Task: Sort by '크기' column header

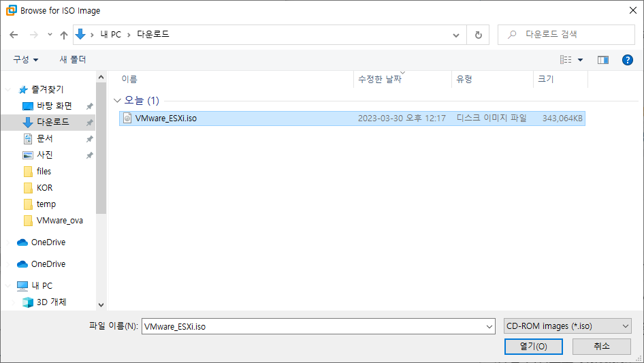Action: pos(546,79)
